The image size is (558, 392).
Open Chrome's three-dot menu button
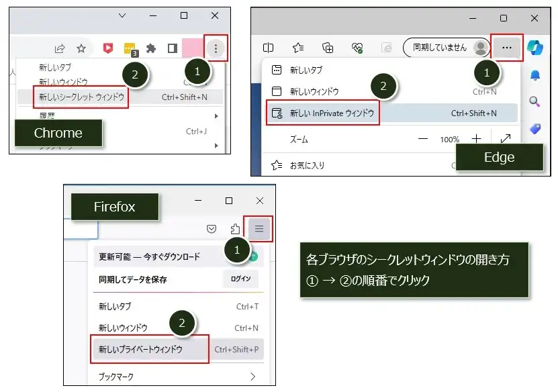pos(216,48)
